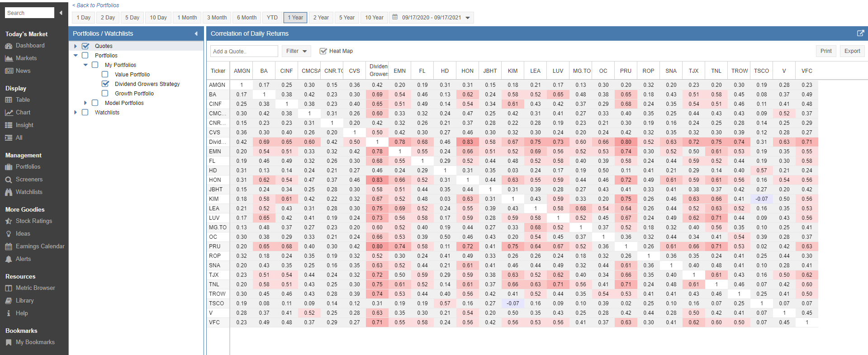Select the 2 Day period button

108,18
